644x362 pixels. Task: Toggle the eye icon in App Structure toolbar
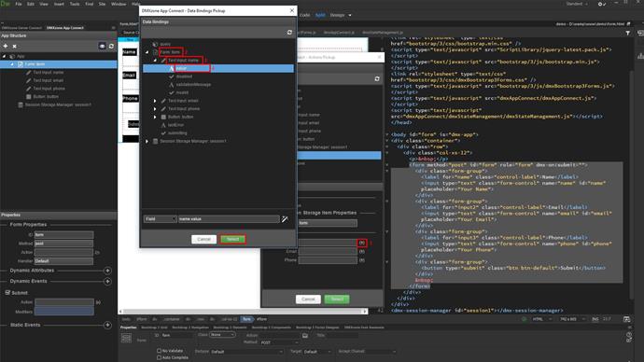[x=103, y=46]
